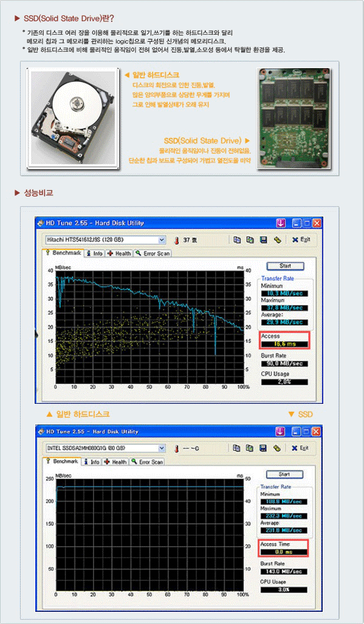Open options icon in INTEL SSD window

click(x=277, y=448)
